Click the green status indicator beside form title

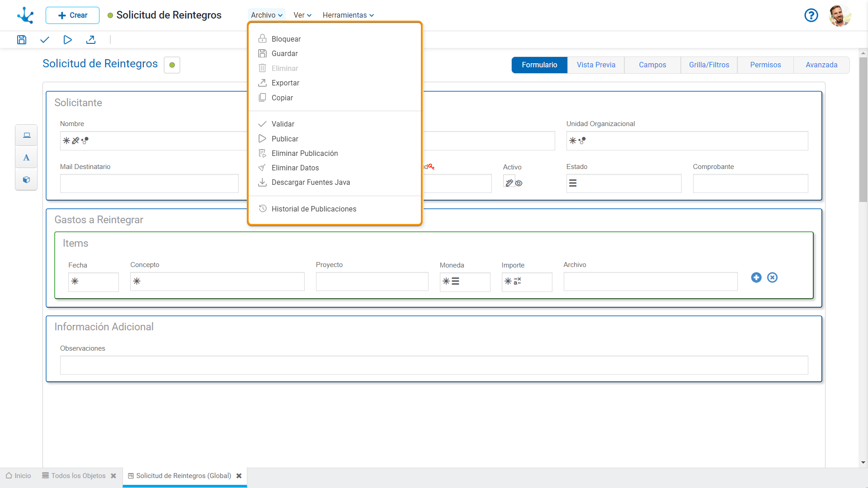(x=172, y=65)
